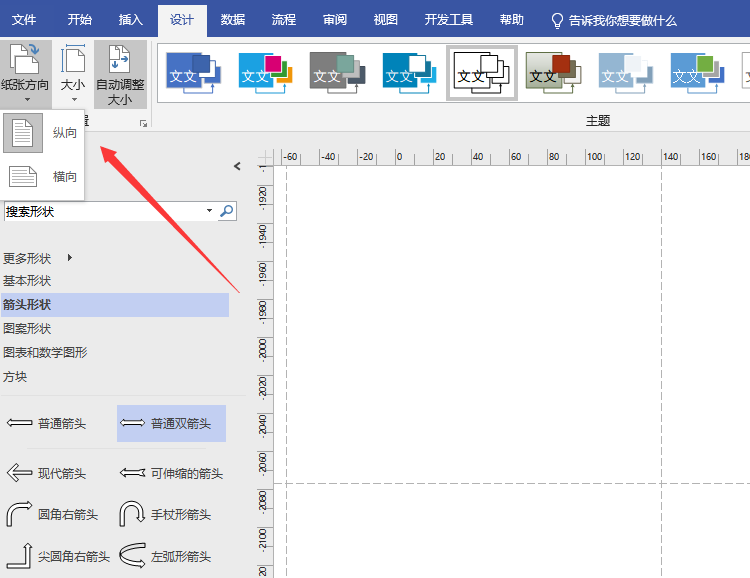This screenshot has height=578, width=750.
Task: Pick the 手杖形箭头 shape icon
Action: tap(133, 514)
